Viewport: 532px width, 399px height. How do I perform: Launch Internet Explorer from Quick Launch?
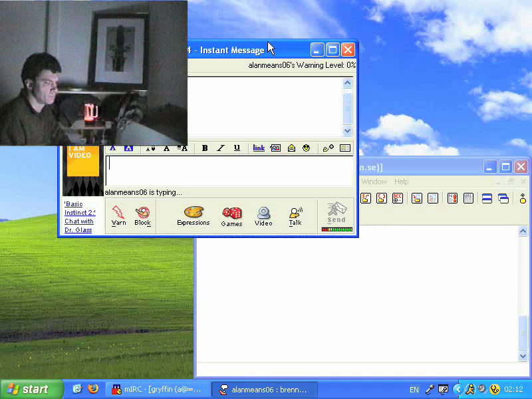77,389
